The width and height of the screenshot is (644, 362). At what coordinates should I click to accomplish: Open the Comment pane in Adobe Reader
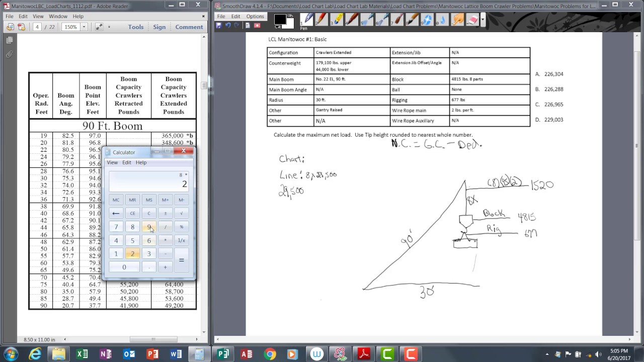189,27
